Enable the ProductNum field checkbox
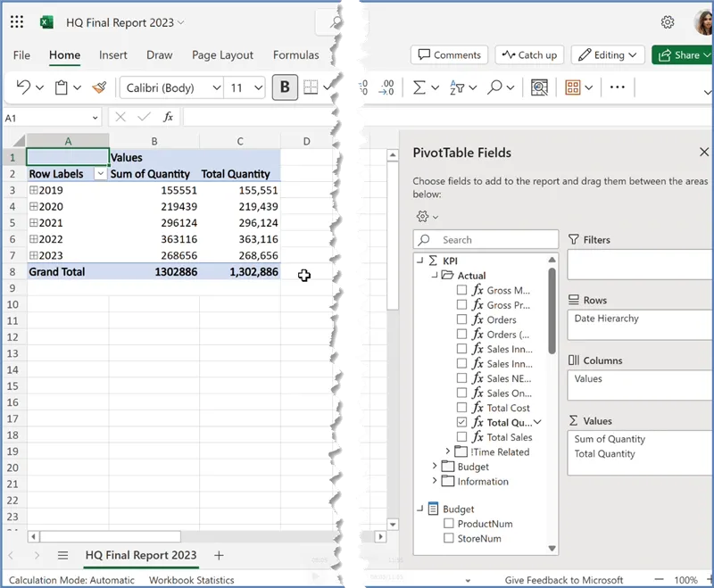This screenshot has height=588, width=714. pos(449,524)
